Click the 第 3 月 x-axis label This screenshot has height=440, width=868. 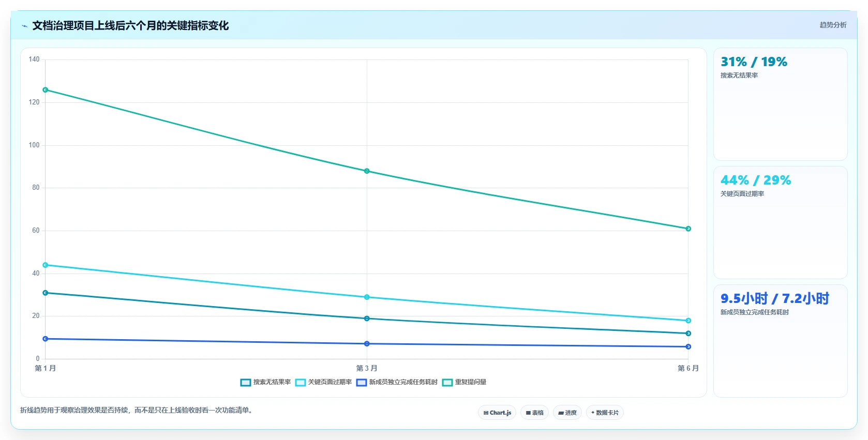(x=367, y=368)
